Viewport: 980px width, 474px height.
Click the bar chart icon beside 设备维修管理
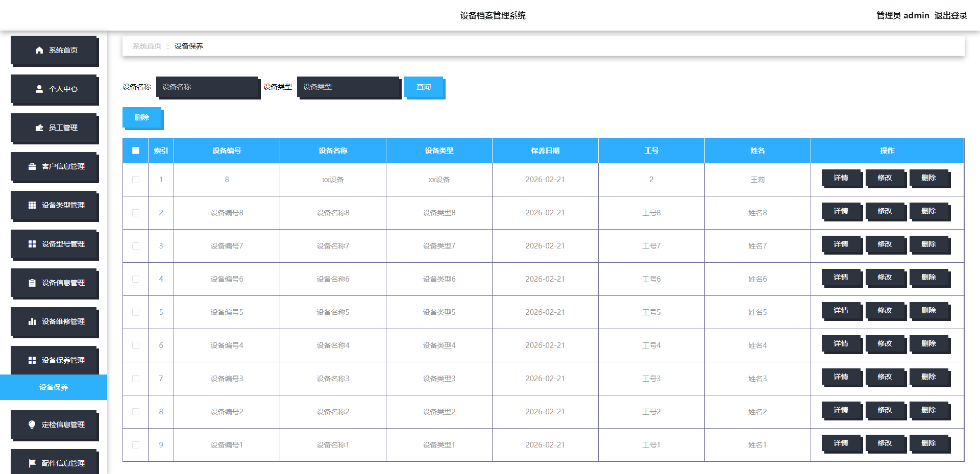pyautogui.click(x=32, y=321)
